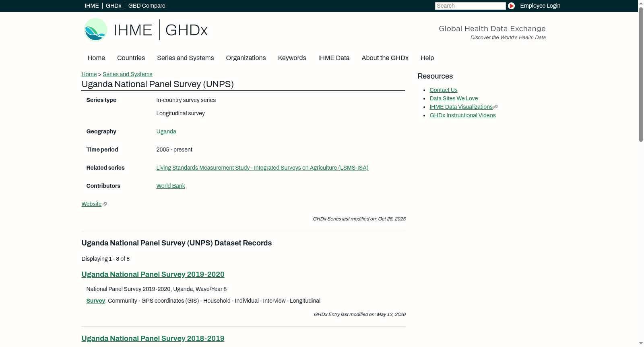Click the external link icon beside Website
Viewport: 644px width, 347px height.
click(105, 204)
